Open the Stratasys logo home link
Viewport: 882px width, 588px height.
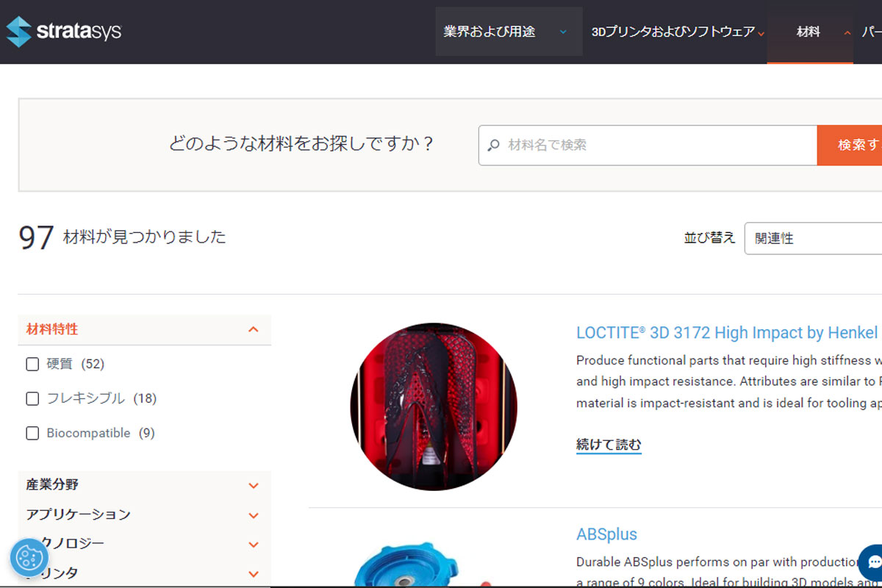click(x=63, y=32)
